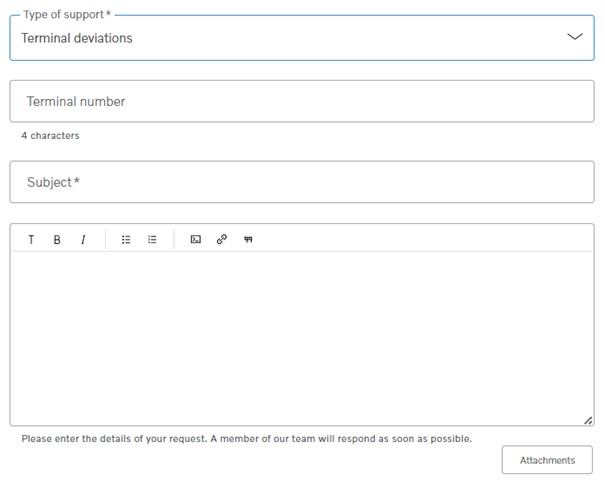The height and width of the screenshot is (488, 605).
Task: Select the Terminal deviations value text
Action: (x=77, y=38)
